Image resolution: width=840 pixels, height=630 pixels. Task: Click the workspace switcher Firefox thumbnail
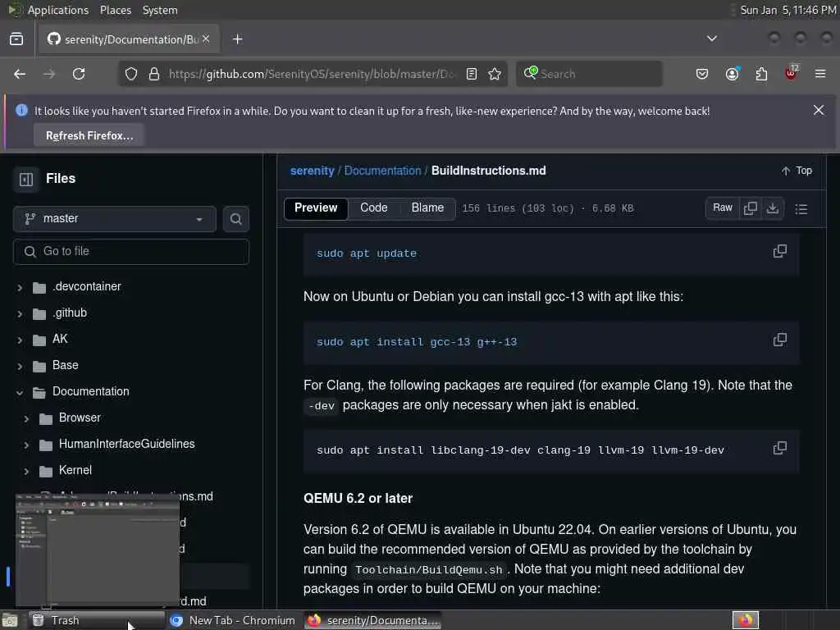(x=745, y=620)
